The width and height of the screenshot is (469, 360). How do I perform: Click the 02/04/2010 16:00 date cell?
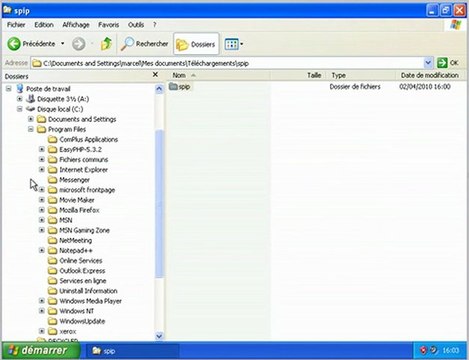(x=425, y=87)
